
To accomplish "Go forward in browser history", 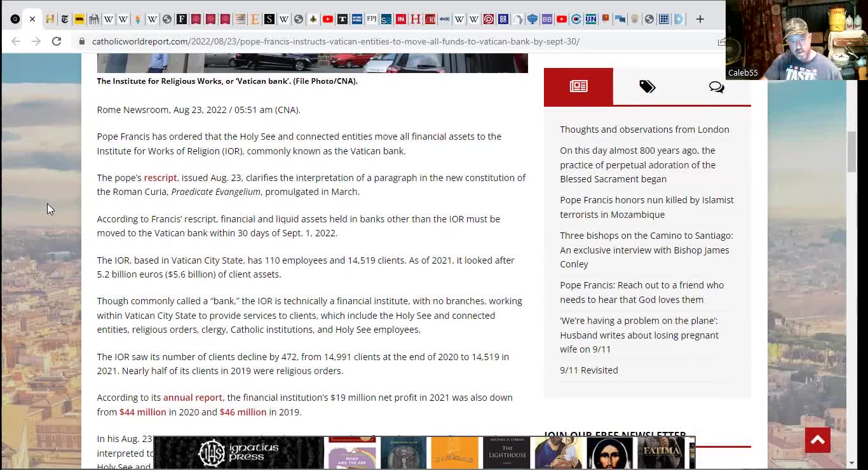I will (36, 41).
